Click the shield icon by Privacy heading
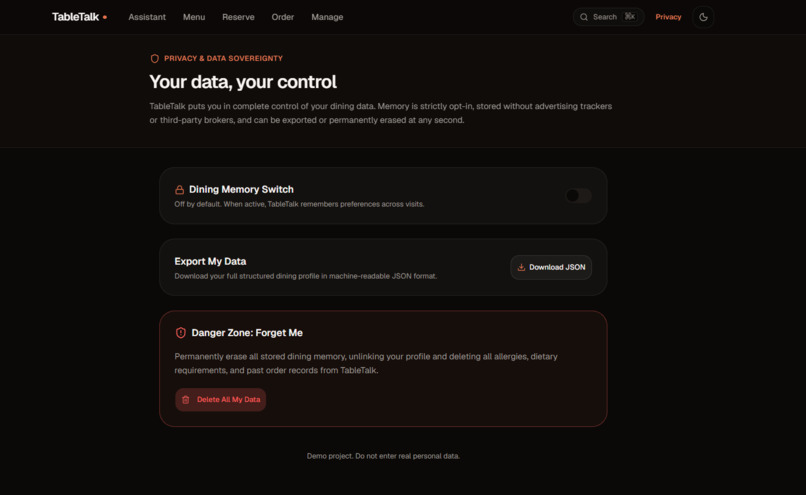Screen dimensions: 806x495 tap(154, 59)
